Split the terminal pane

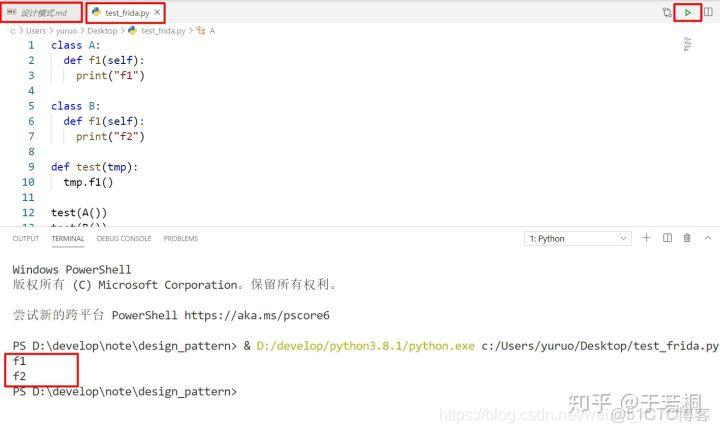(x=667, y=238)
